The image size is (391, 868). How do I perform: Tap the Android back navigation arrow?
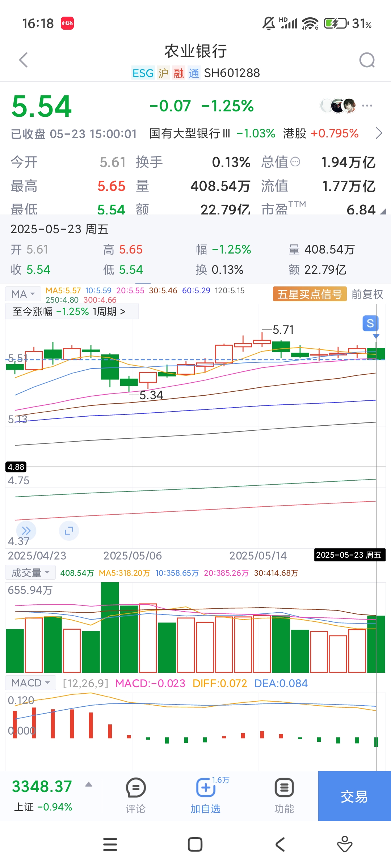pyautogui.click(x=280, y=844)
